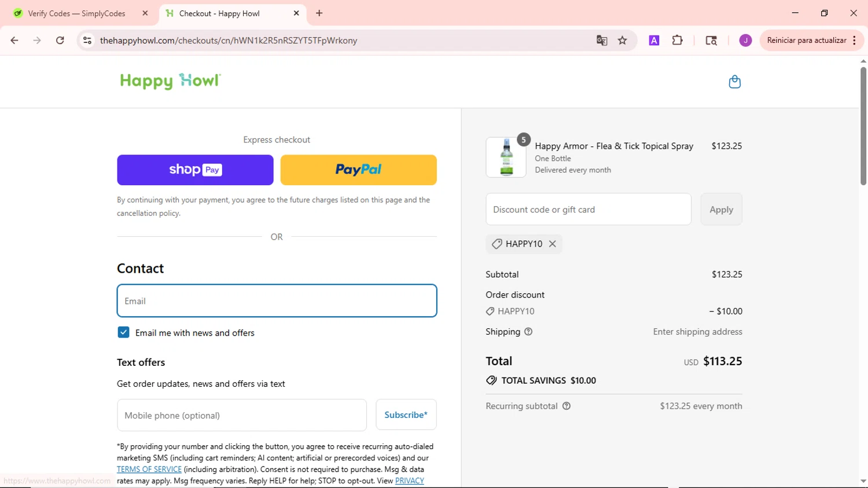Click the browser address bar URL
Image resolution: width=868 pixels, height=488 pixels.
(229, 41)
